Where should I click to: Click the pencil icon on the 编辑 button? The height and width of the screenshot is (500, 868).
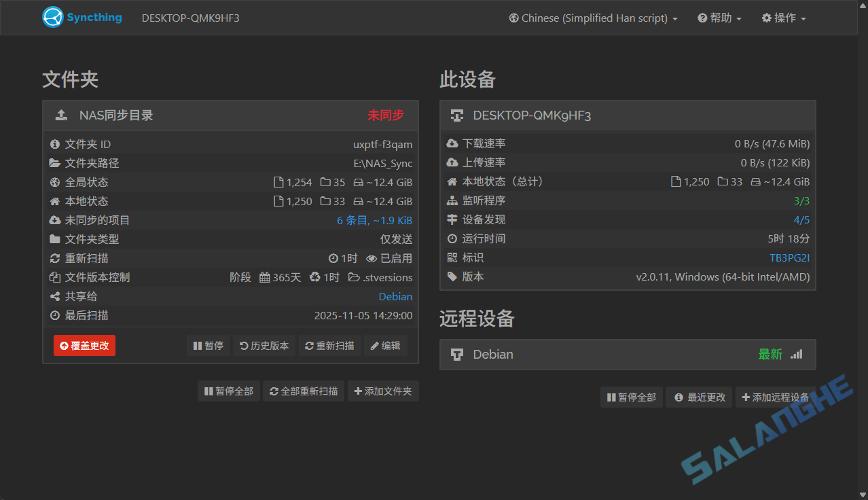[x=374, y=345]
